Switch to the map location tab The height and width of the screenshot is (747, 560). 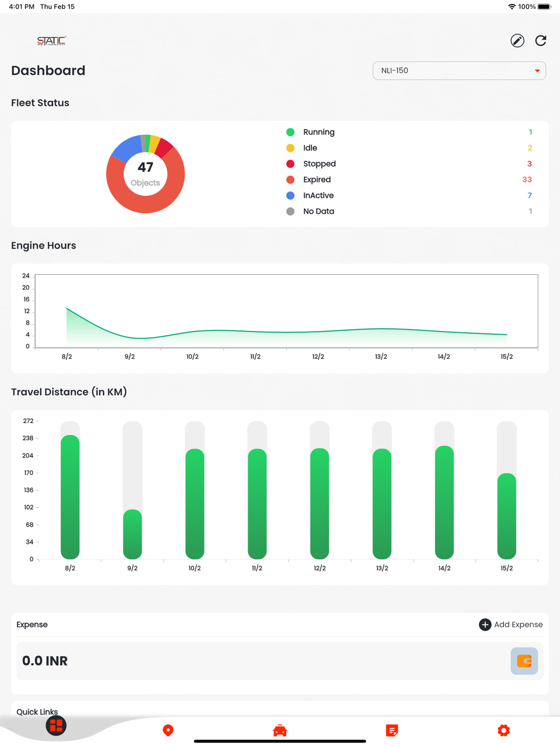(x=168, y=730)
